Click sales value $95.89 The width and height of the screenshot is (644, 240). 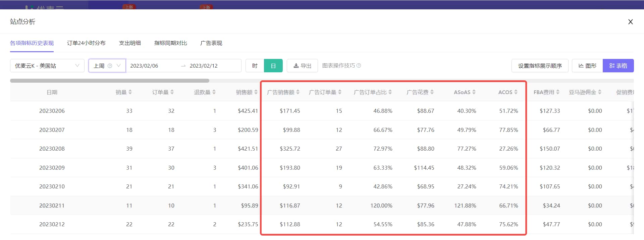coord(250,206)
